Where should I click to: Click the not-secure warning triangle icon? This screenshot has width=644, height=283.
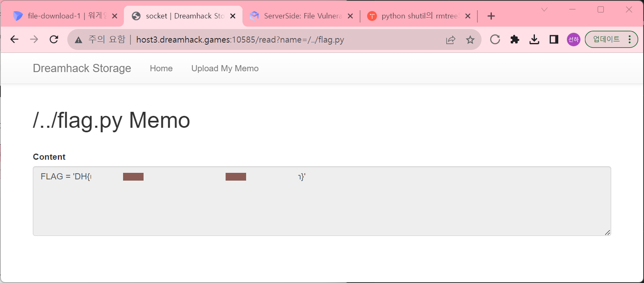pyautogui.click(x=79, y=40)
